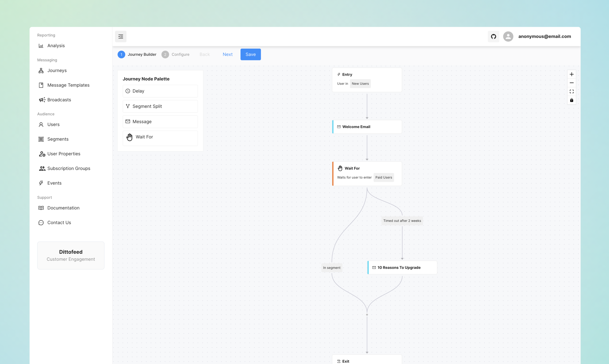Open Message Templates in sidebar

click(x=68, y=85)
